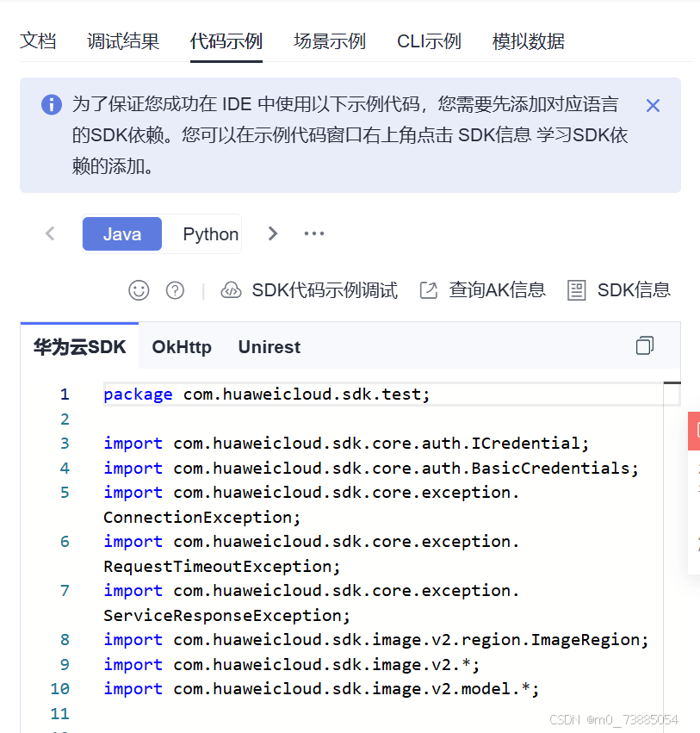
Task: Open SDK代码示例调试
Action: tap(325, 290)
